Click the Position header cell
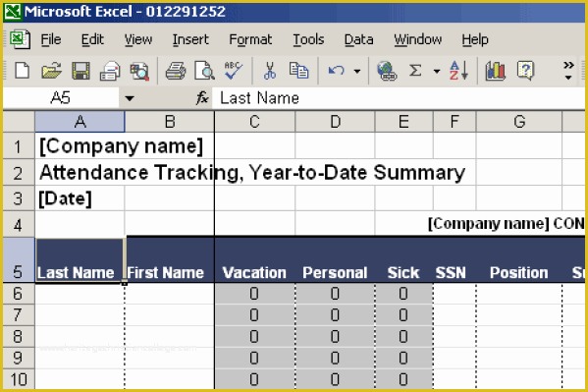 pyautogui.click(x=519, y=259)
